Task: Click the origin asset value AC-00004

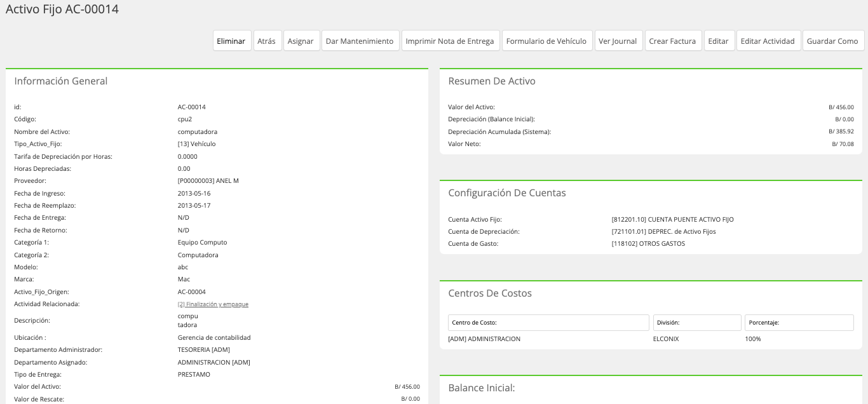Action: click(x=192, y=292)
